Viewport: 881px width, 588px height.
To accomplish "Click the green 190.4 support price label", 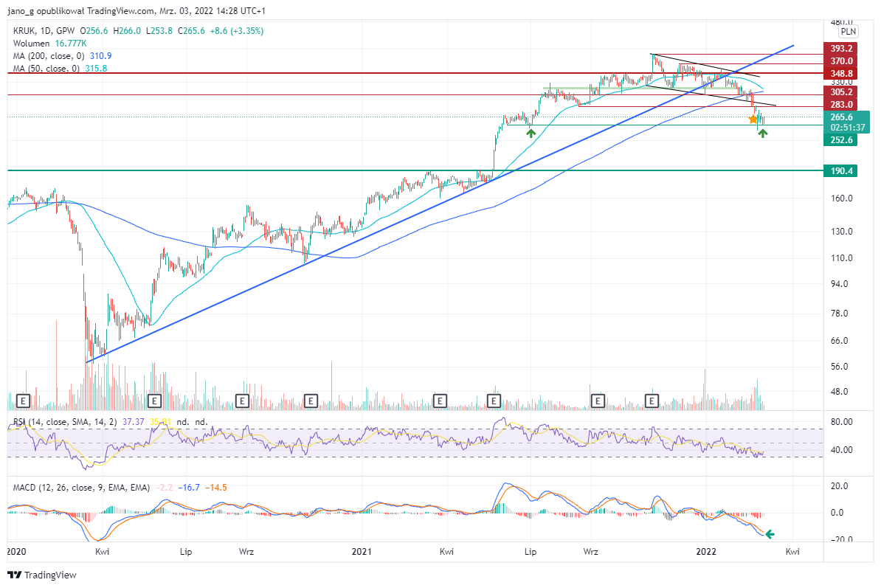I will (x=840, y=170).
